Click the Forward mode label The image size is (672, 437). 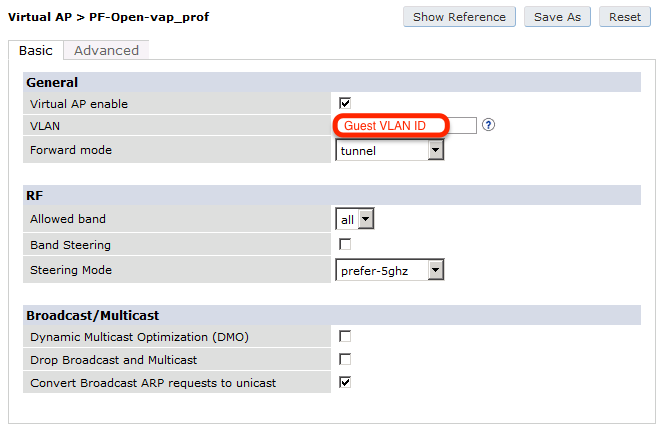coord(71,150)
